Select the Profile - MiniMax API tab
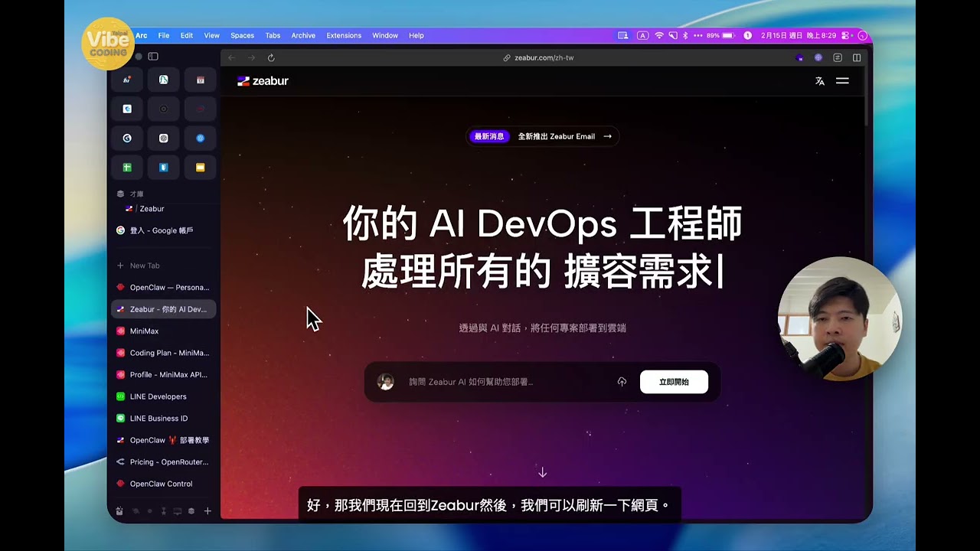The width and height of the screenshot is (980, 551). click(164, 375)
